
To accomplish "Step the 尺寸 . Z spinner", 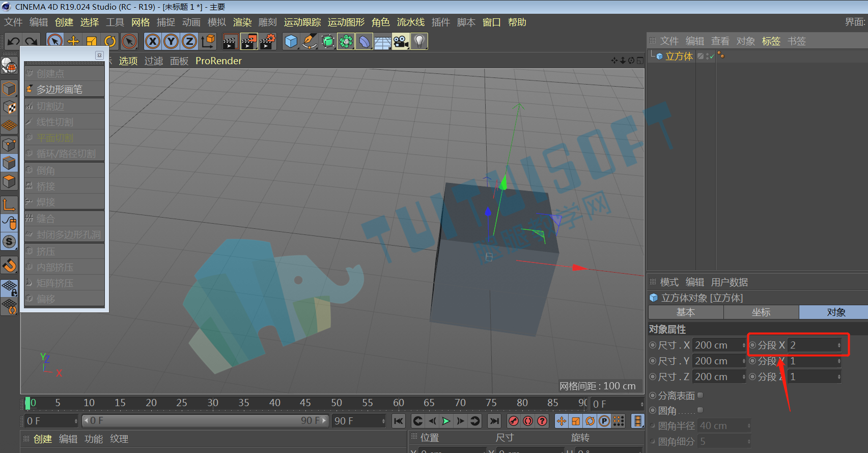I will coord(744,377).
